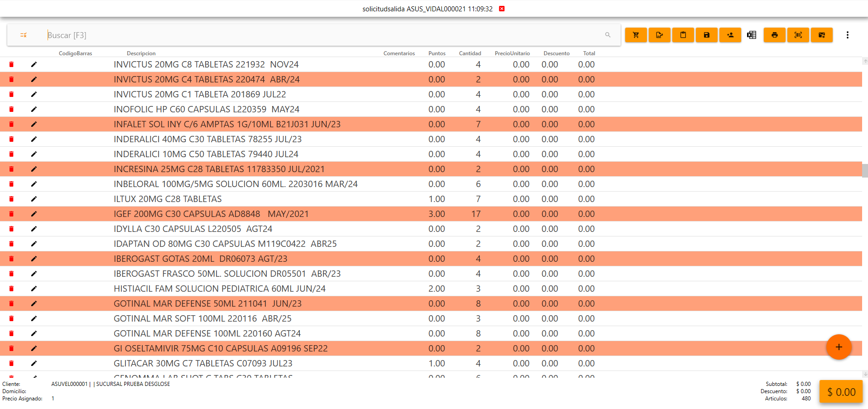
Task: Edit the IGEF 200MG C30 CAPSULAS row
Action: tap(34, 214)
